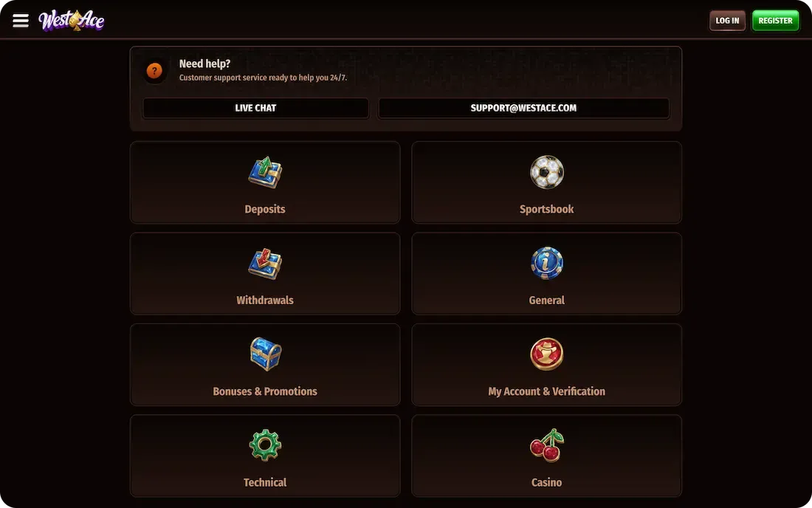Select the Technical green gear icon

pos(265,445)
